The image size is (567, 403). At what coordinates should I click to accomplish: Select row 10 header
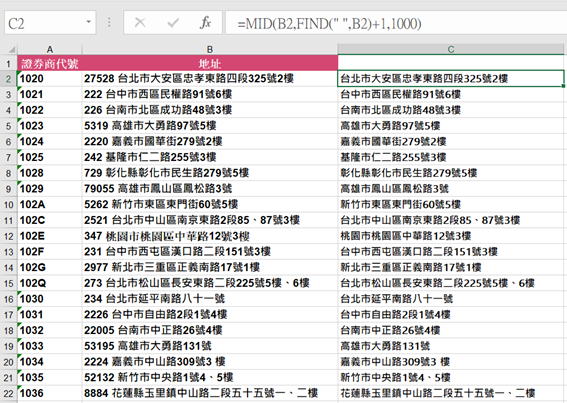(8, 205)
